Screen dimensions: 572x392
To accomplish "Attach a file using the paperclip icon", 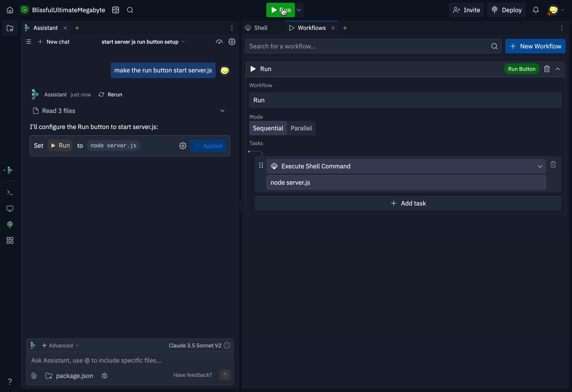I will click(34, 375).
